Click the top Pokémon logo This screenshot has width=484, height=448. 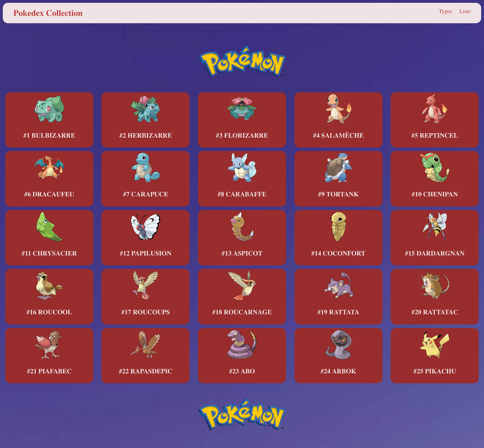point(242,61)
